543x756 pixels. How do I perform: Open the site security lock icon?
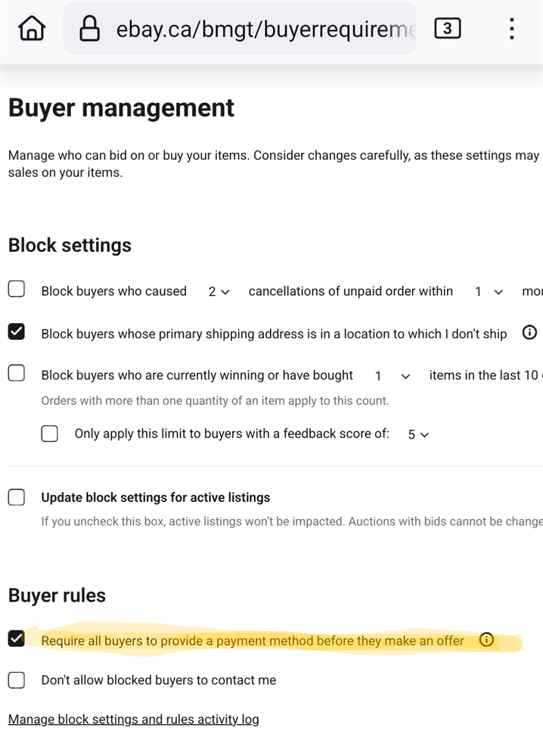click(x=89, y=29)
